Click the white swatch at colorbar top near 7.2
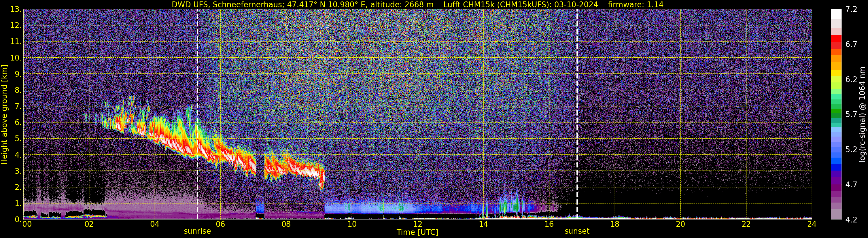868x238 pixels. [836, 14]
